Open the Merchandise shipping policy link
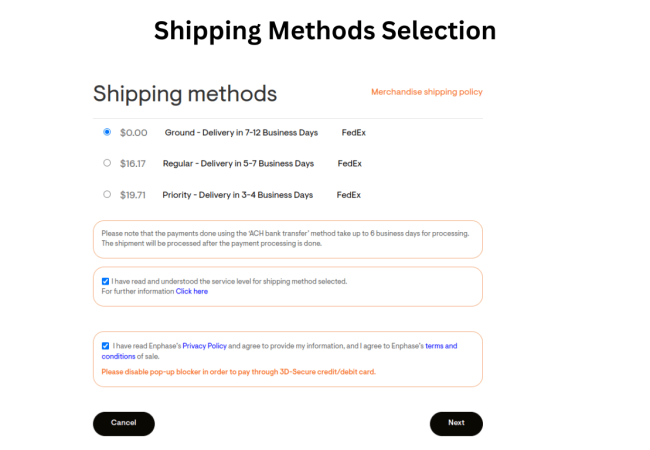The width and height of the screenshot is (650, 450). 426,92
